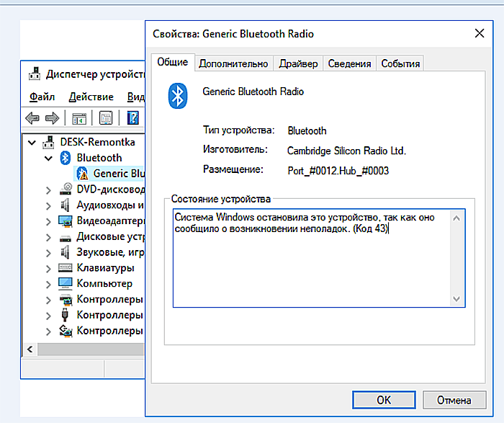
Task: Select the Bluetooth tree label
Action: tap(99, 158)
